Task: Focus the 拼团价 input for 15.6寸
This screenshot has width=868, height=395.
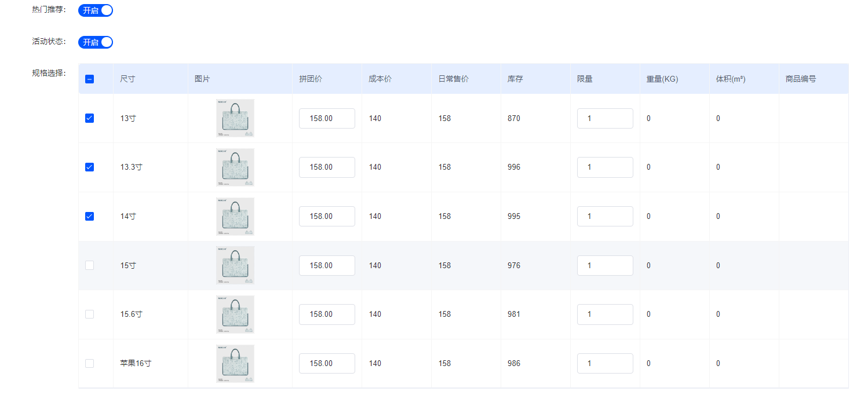Action: click(x=327, y=314)
